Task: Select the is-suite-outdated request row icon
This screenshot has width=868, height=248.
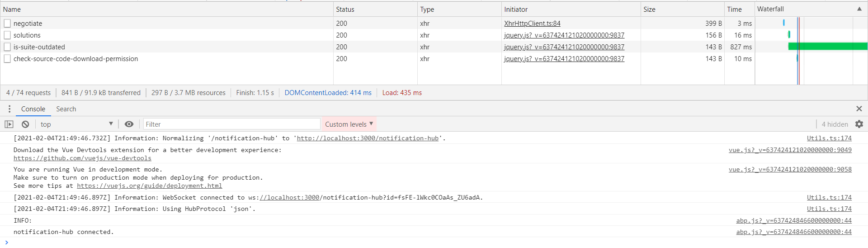Action: (7, 47)
